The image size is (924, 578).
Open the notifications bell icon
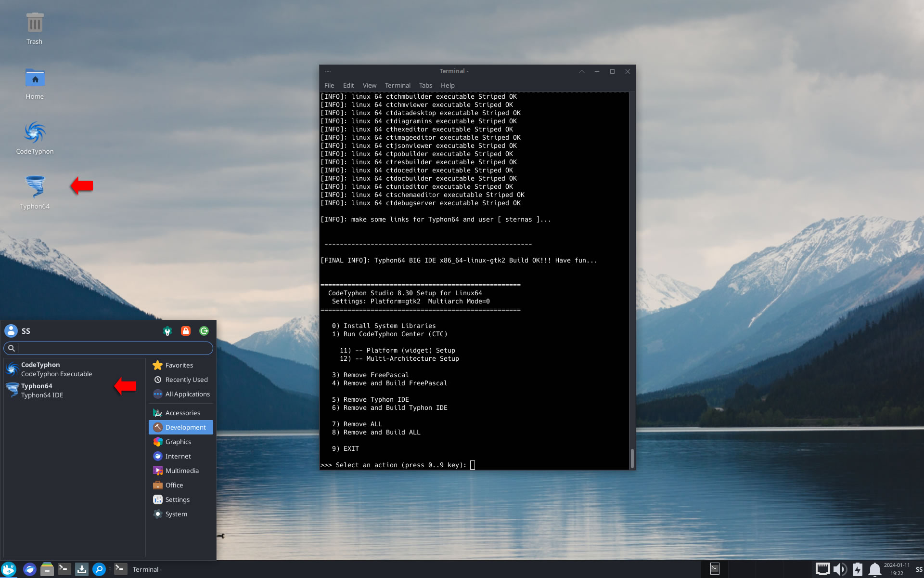point(874,569)
